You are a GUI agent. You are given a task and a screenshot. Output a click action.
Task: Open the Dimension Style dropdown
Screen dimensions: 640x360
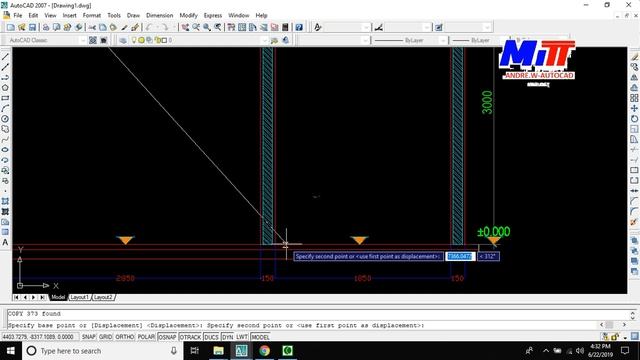click(x=427, y=27)
